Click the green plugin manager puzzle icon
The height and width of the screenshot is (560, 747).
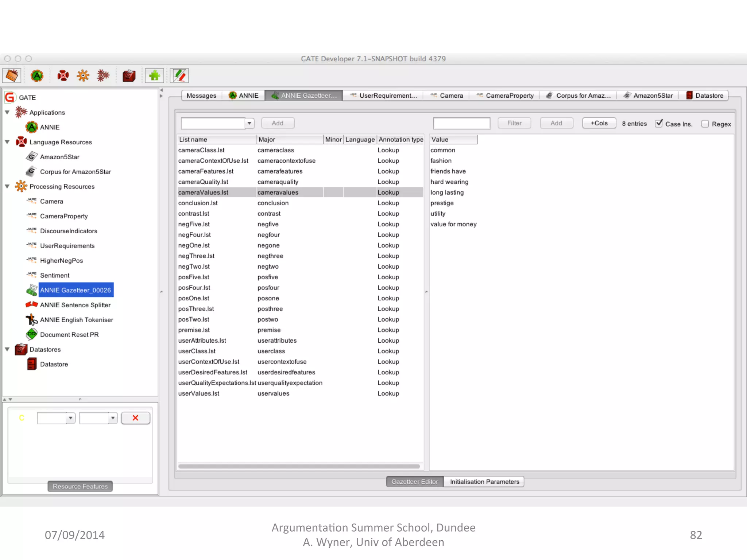click(x=154, y=76)
